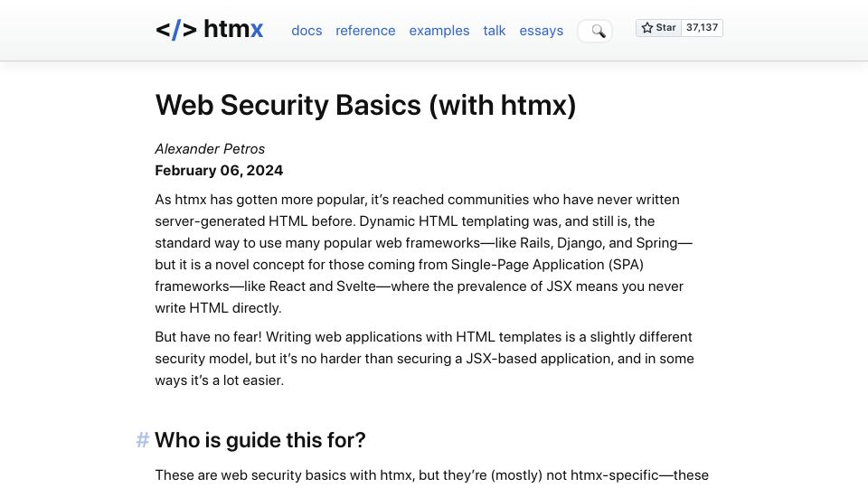The height and width of the screenshot is (488, 868).
Task: Open the search magnifier icon
Action: click(598, 31)
